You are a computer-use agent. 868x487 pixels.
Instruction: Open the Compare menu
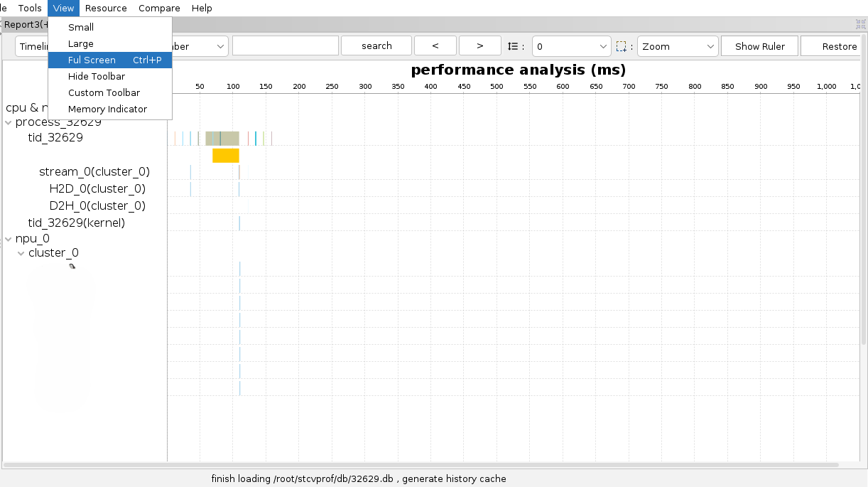(159, 9)
